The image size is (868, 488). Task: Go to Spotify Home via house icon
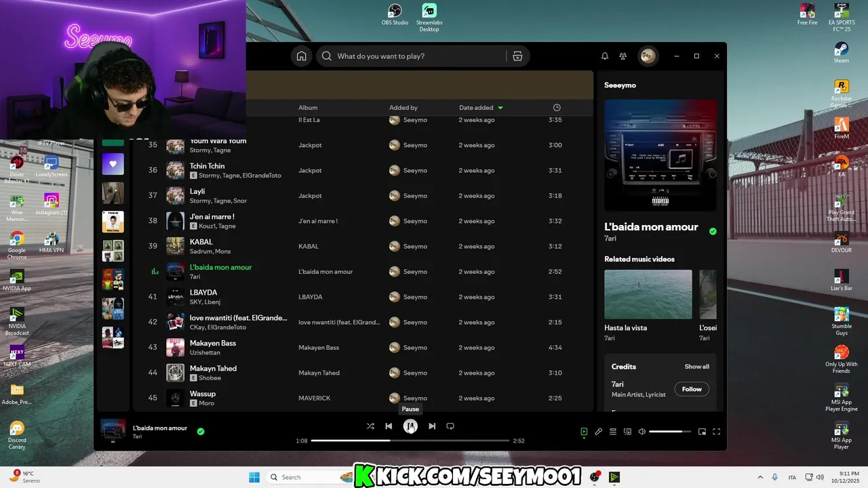[x=302, y=56]
